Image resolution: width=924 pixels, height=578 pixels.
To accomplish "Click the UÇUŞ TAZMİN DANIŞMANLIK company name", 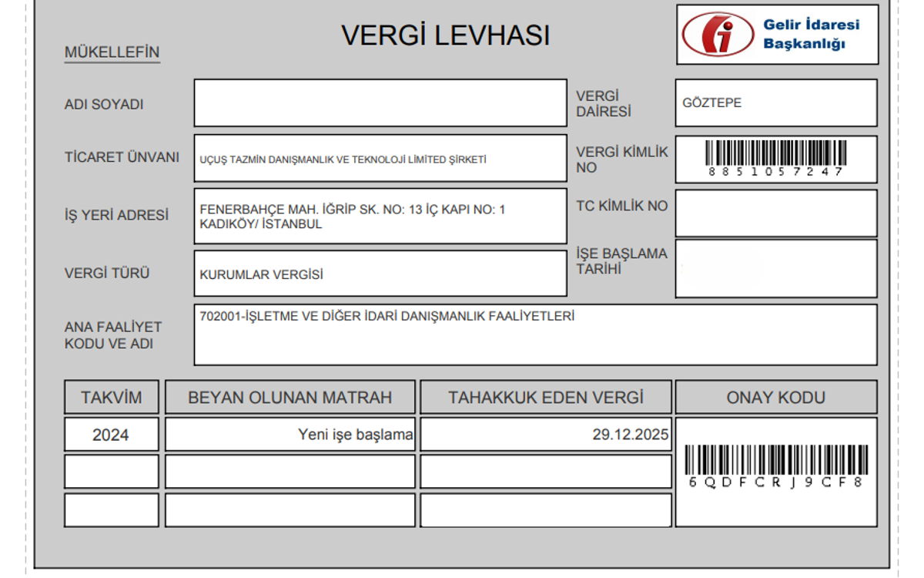I will click(x=343, y=160).
